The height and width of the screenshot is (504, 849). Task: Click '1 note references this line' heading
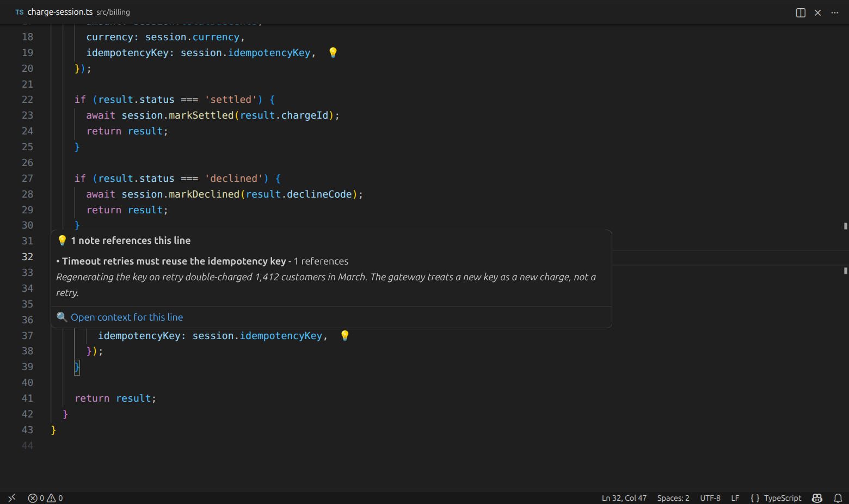pyautogui.click(x=131, y=241)
